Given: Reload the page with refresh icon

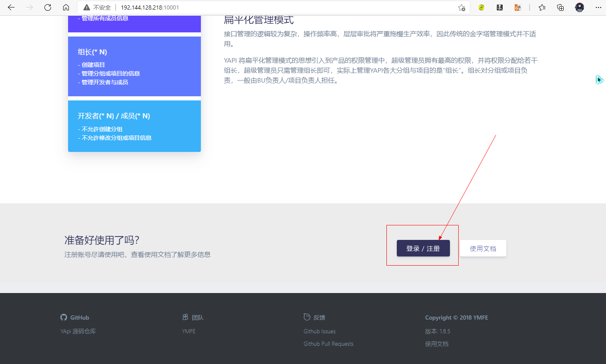Looking at the screenshot, I should click(48, 7).
